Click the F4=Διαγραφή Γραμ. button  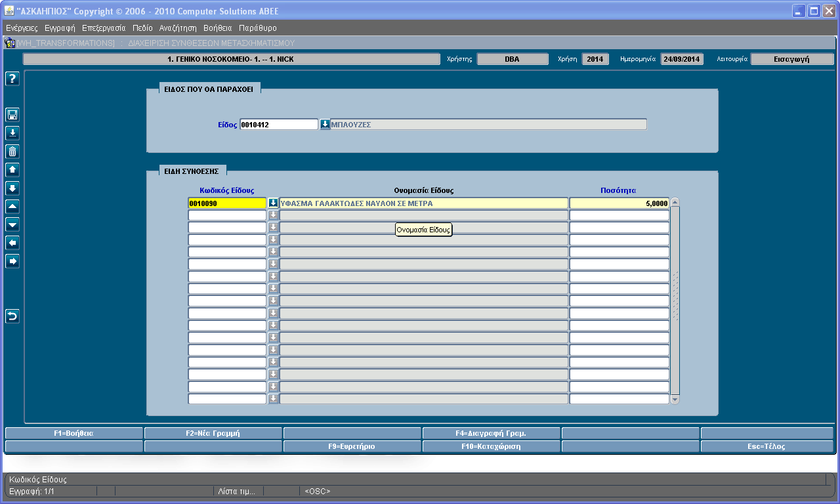click(492, 433)
